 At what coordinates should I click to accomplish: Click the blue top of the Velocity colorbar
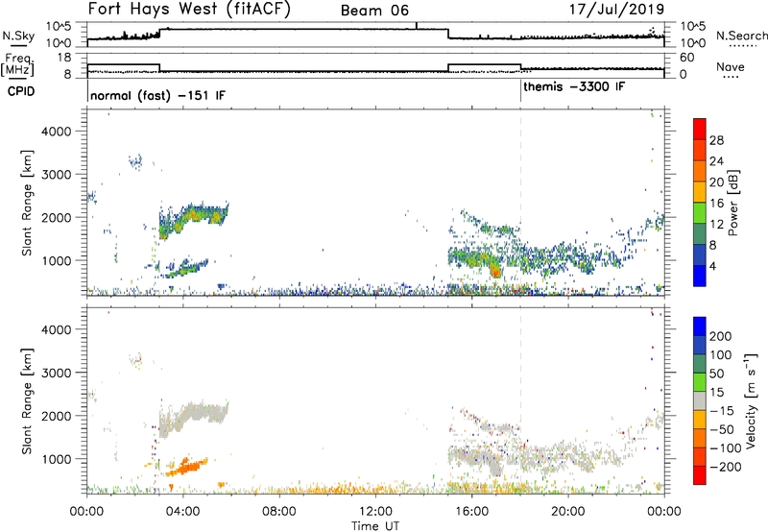pyautogui.click(x=700, y=326)
